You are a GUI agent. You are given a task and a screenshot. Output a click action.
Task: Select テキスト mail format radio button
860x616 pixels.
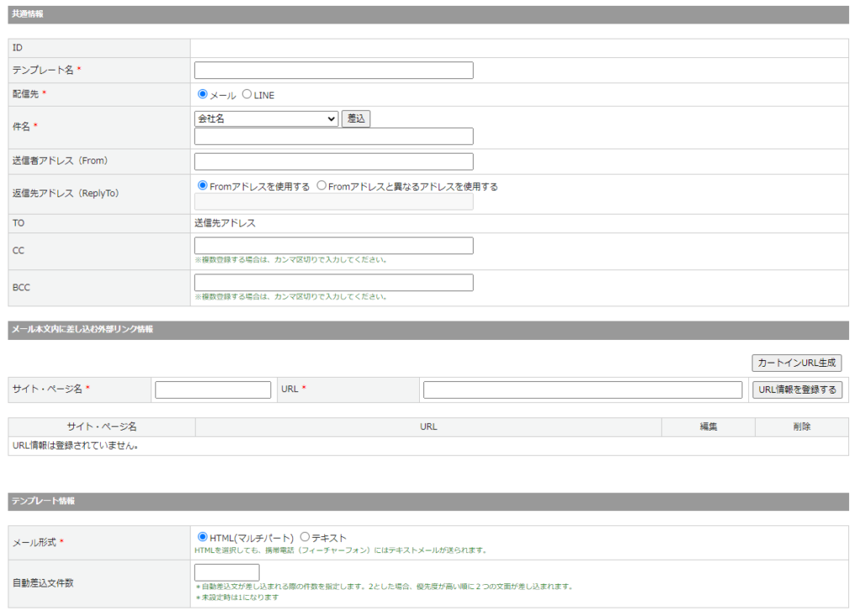(305, 537)
